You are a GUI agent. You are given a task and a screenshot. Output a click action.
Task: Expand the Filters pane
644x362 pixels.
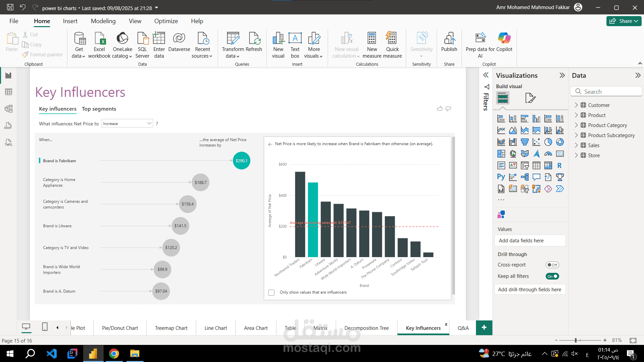coord(486,75)
